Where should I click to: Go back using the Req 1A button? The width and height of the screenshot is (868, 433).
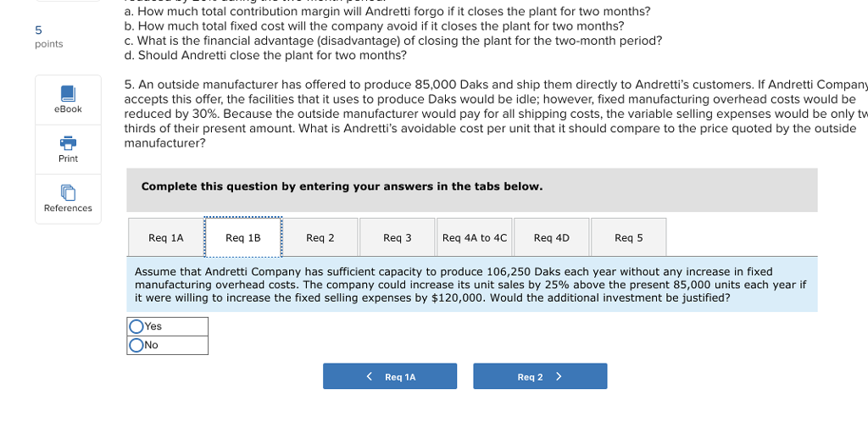[390, 376]
